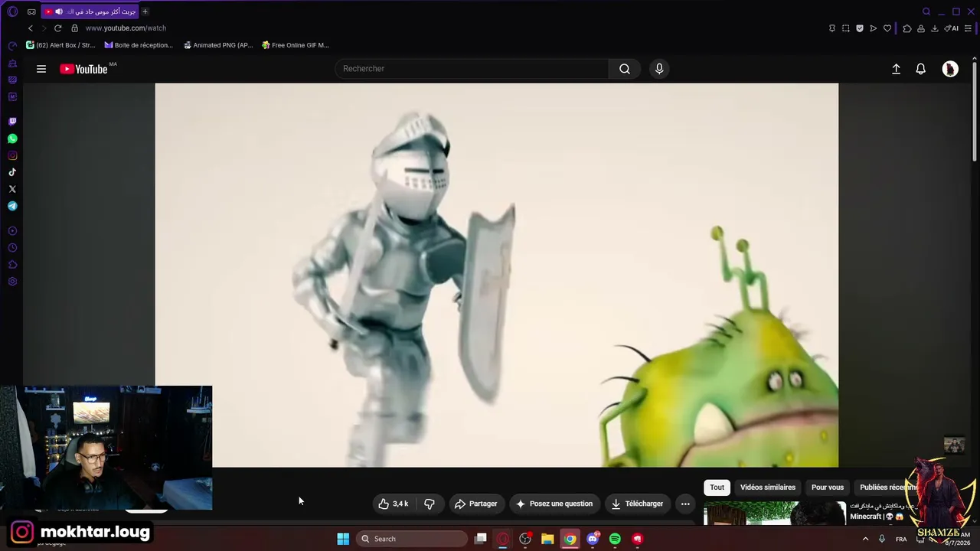
Task: Open YouTube notifications bell
Action: [x=921, y=69]
